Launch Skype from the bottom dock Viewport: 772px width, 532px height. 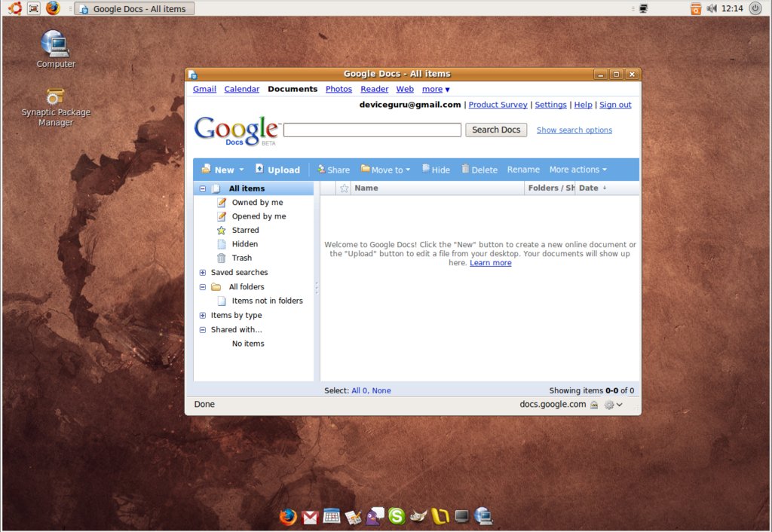[397, 516]
